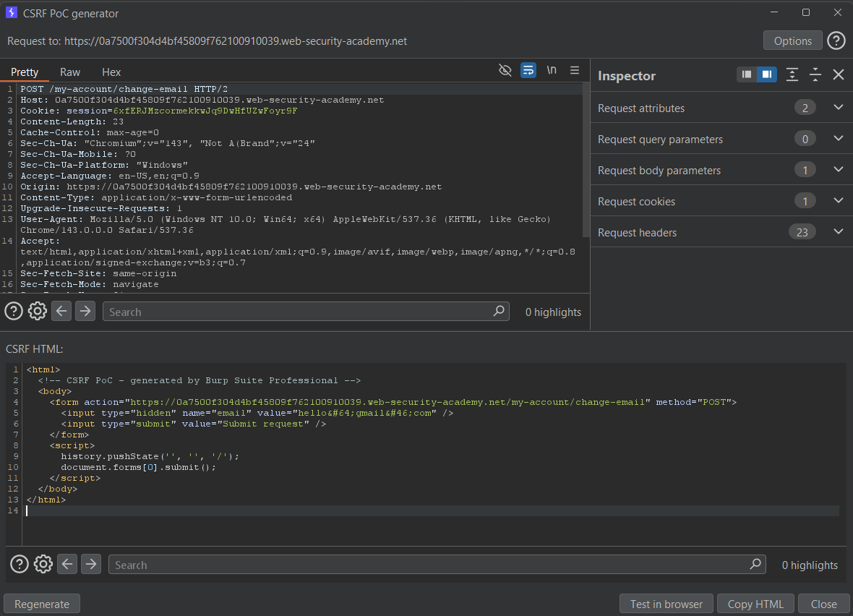Click the submit input line in CSRF HTML
The width and height of the screenshot is (853, 616).
(x=193, y=424)
